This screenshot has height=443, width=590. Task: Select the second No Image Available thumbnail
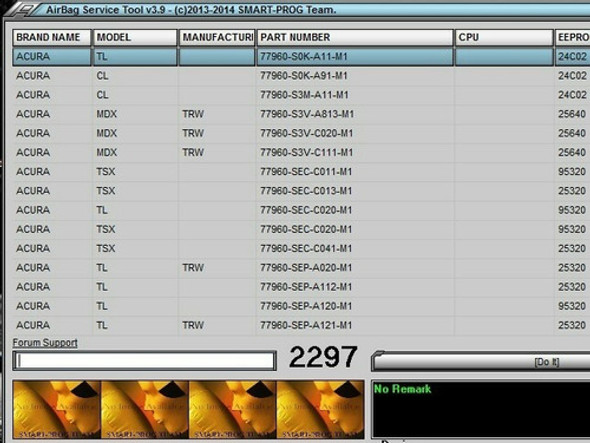click(144, 410)
